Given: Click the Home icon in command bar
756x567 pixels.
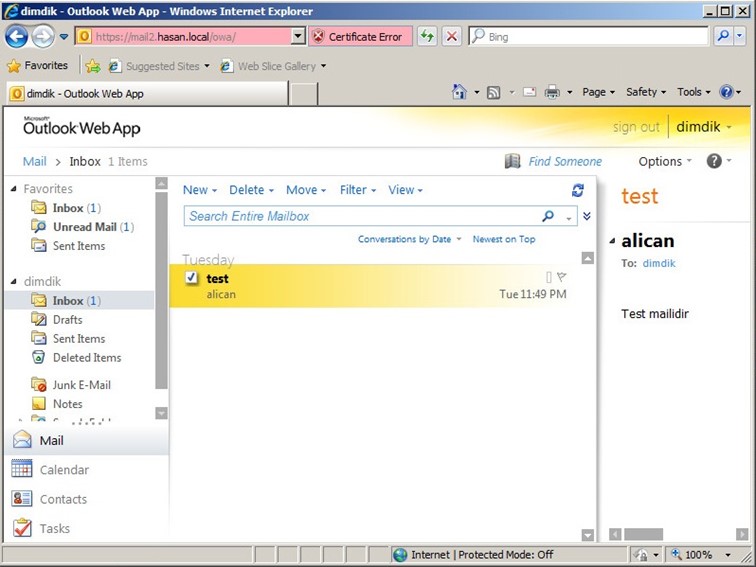Looking at the screenshot, I should 459,92.
